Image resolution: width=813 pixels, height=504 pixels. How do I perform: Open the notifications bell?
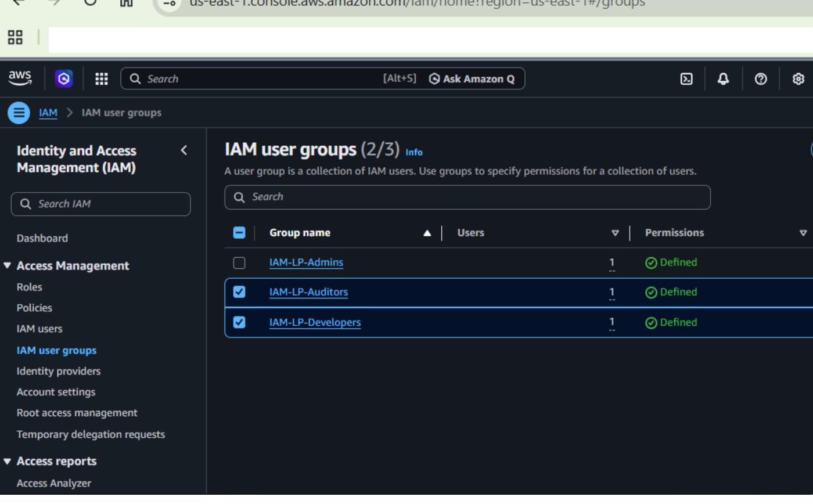coord(724,79)
